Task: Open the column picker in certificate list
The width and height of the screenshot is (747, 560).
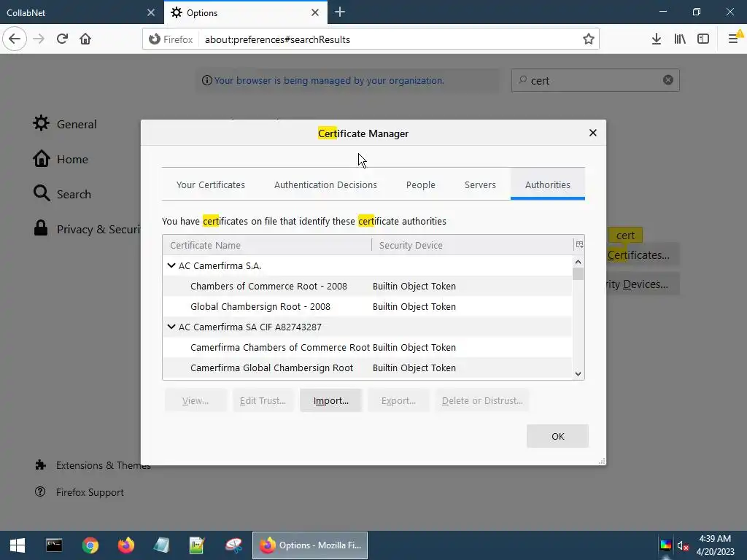Action: click(579, 245)
